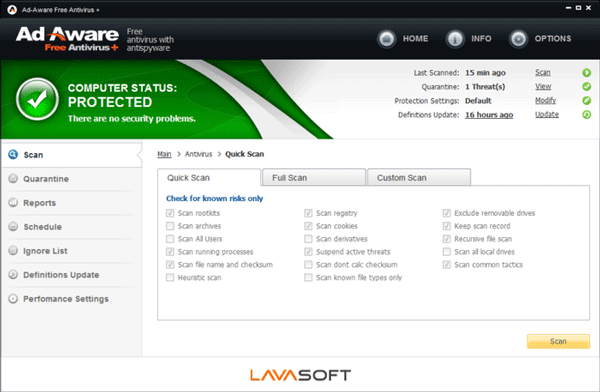Click the 16 hours ago definitions link

coord(489,115)
